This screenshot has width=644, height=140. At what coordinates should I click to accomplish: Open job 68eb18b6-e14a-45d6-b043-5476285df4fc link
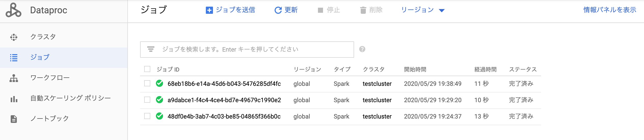[x=224, y=84]
